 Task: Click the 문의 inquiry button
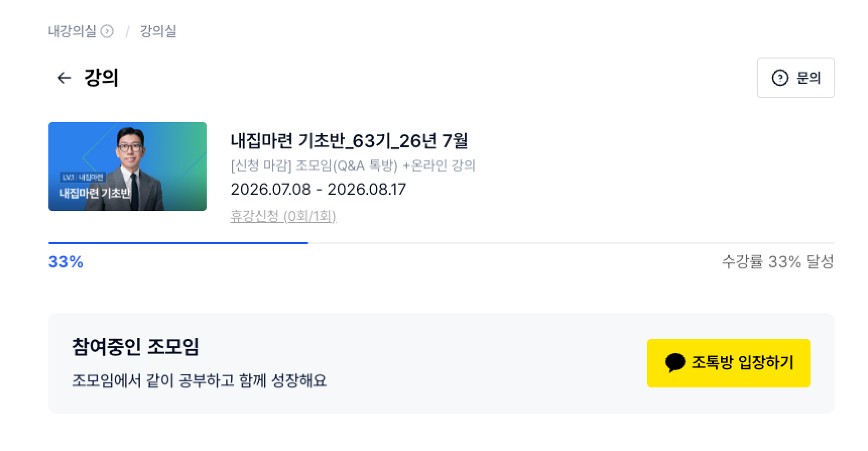point(795,78)
